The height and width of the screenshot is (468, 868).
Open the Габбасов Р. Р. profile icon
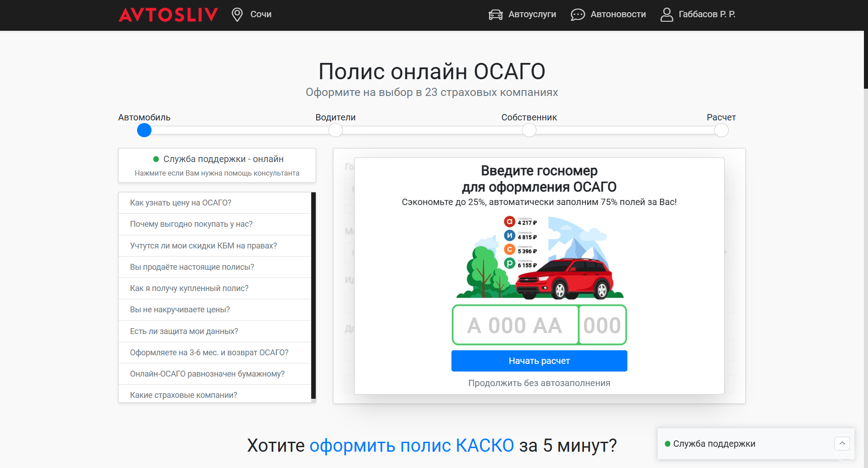tap(666, 14)
